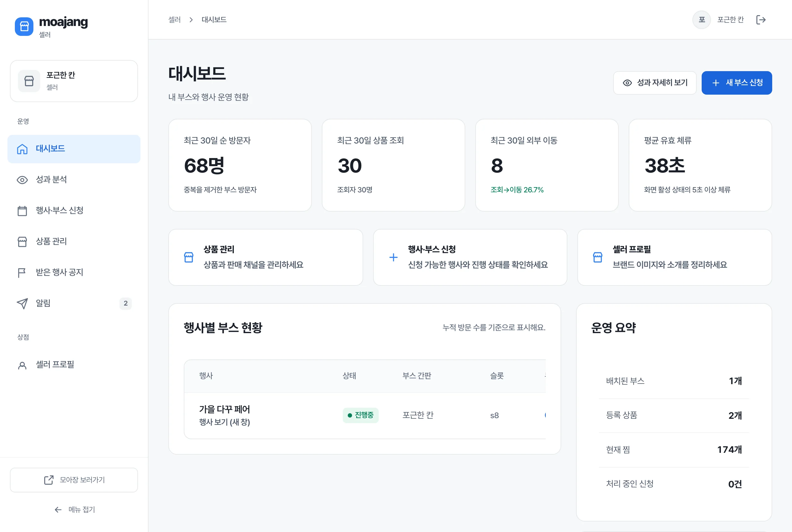Click the s8 slot cell

(494, 415)
